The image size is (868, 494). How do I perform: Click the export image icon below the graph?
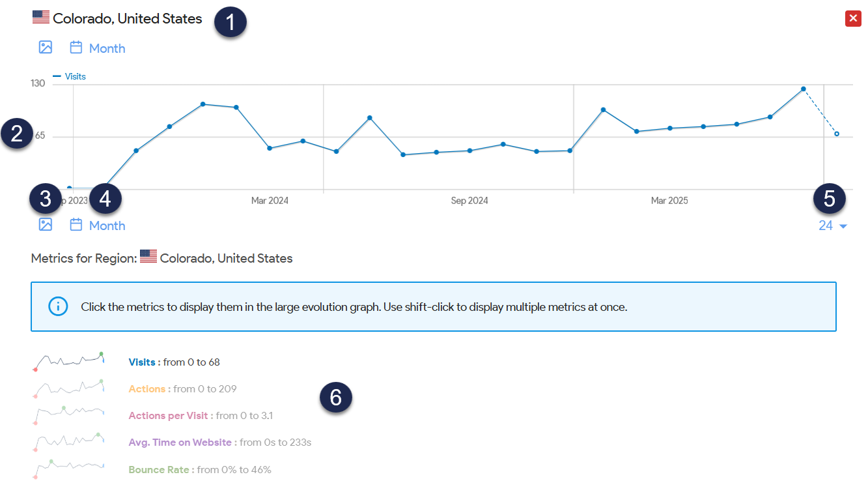pyautogui.click(x=45, y=225)
